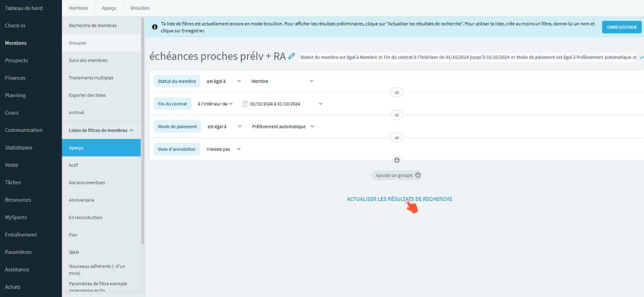Collapse the filter summary chevron at far right
Image resolution: width=644 pixels, height=297 pixels.
tap(642, 57)
